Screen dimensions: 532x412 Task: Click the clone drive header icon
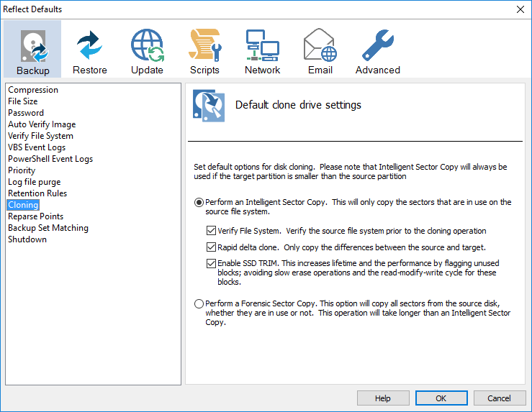[x=208, y=106]
